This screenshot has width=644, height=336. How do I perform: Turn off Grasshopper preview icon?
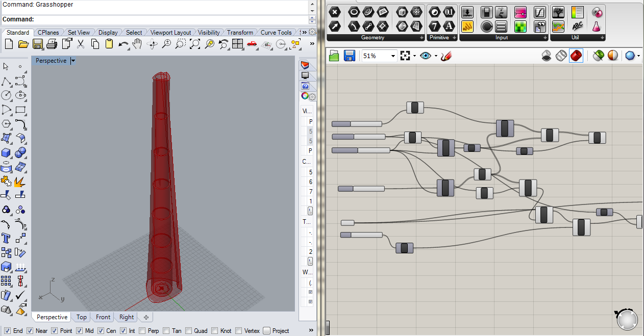click(x=547, y=56)
